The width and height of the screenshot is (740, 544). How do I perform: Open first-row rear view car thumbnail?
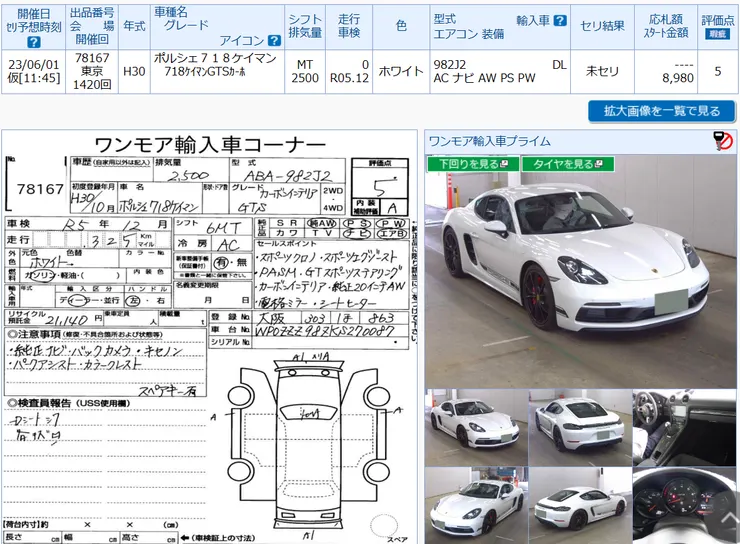580,427
